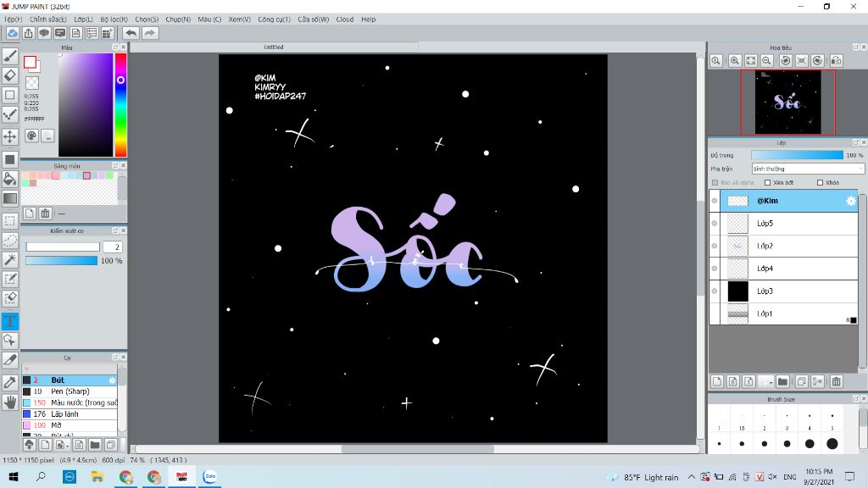Toggle visibility of layer Lớp2
Screen dimensions: 868x488
(x=714, y=247)
